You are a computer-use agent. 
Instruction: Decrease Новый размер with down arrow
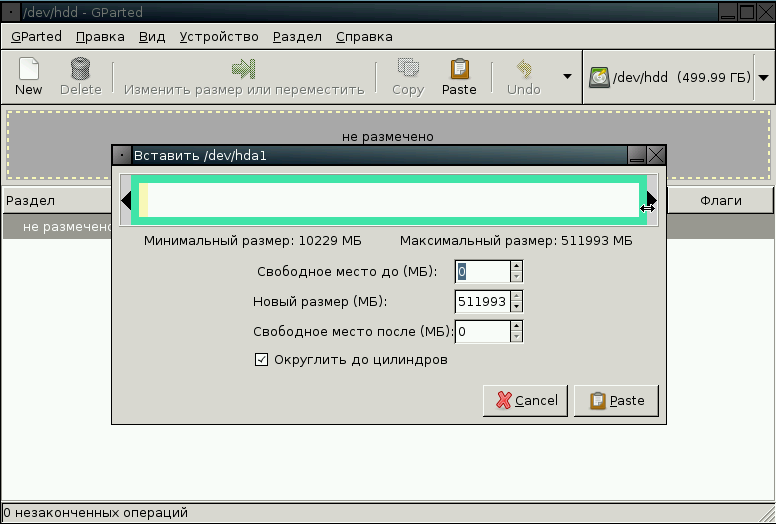[516, 307]
